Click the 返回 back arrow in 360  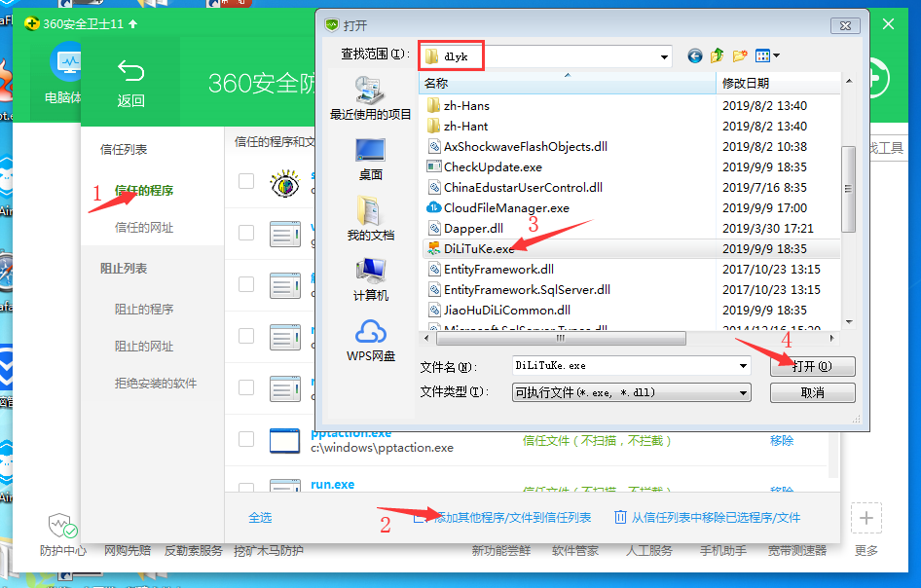tap(130, 82)
